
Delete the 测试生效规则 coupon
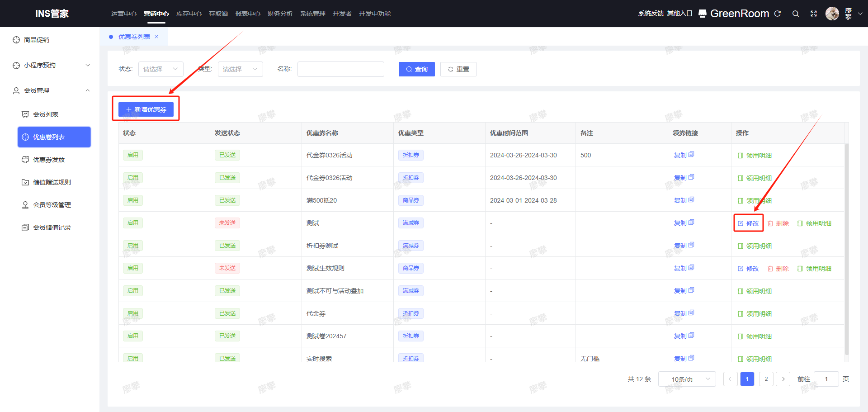(778, 269)
